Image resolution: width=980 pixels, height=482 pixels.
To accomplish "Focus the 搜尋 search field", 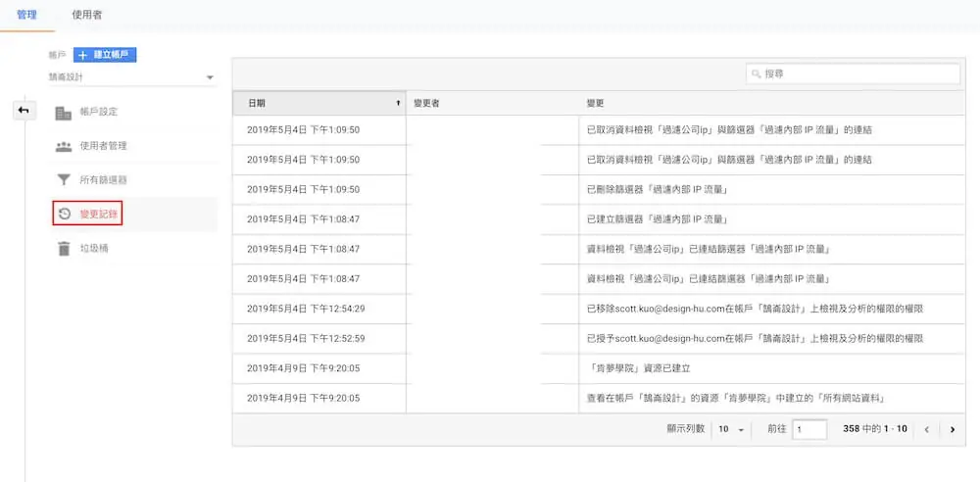I will coord(853,73).
